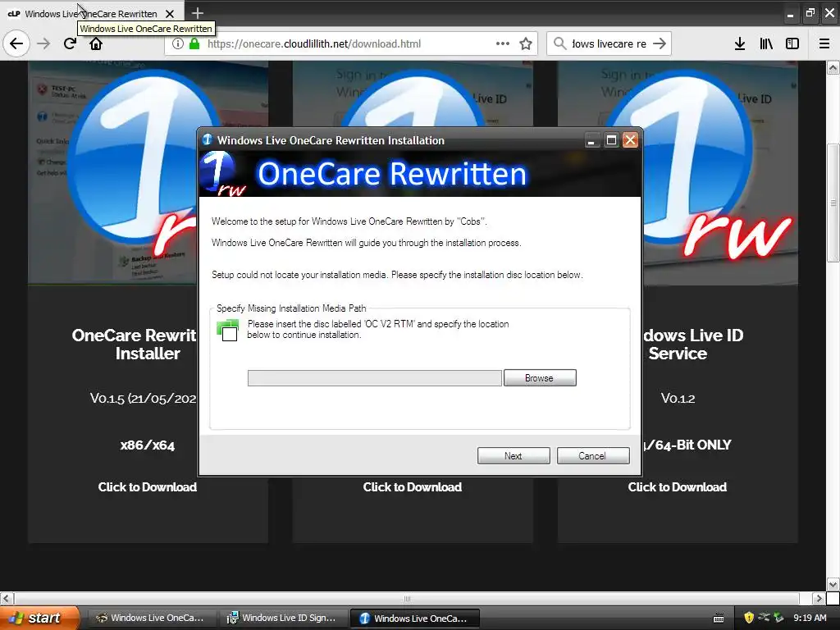Bookmark this page with the star icon
The height and width of the screenshot is (630, 840).
coord(526,43)
